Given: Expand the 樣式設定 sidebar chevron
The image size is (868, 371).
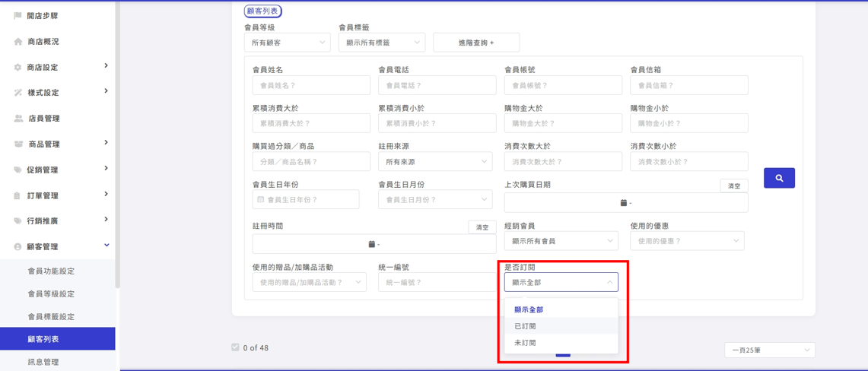Looking at the screenshot, I should point(106,91).
